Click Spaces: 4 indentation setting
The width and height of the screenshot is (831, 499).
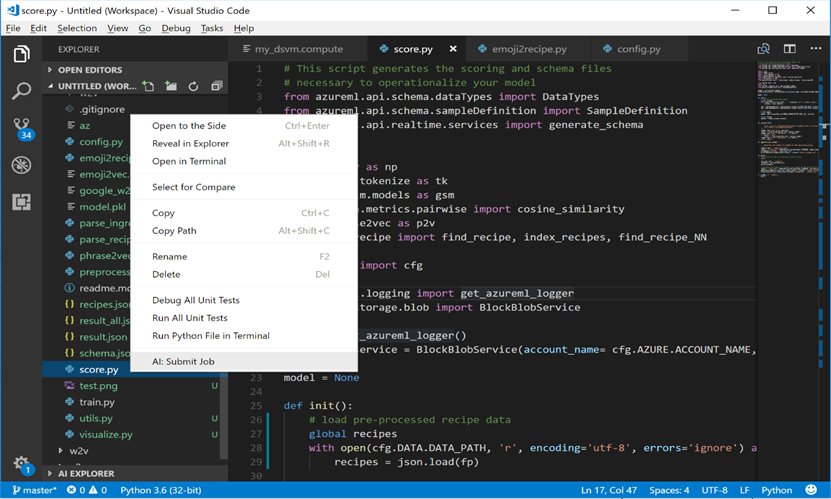click(x=669, y=490)
